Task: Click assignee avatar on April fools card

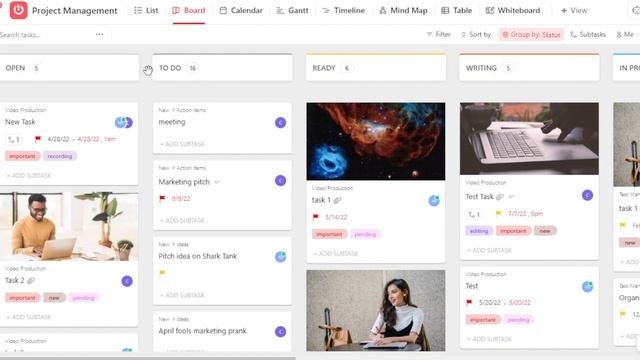Action: click(x=280, y=332)
